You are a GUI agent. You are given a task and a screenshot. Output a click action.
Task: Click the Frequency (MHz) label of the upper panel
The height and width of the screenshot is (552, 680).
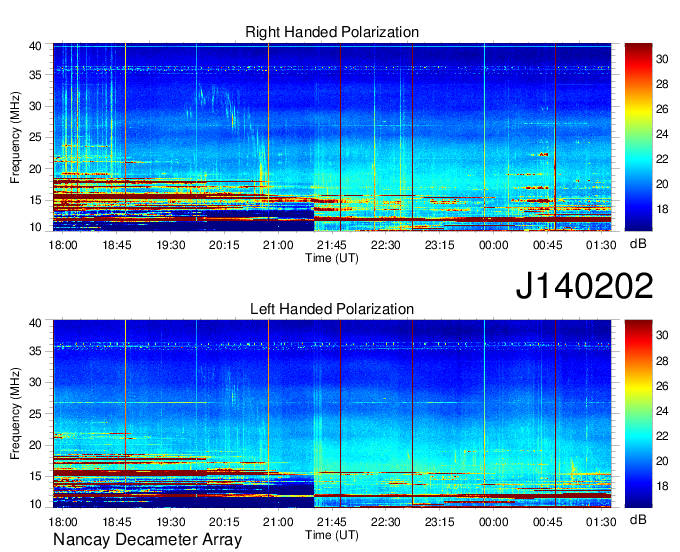tap(15, 137)
